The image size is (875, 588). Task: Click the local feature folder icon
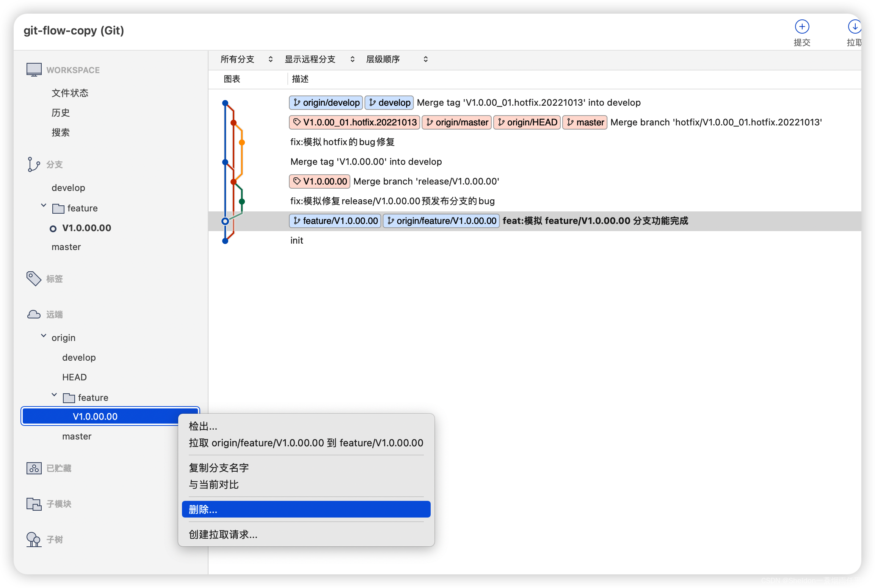click(58, 208)
